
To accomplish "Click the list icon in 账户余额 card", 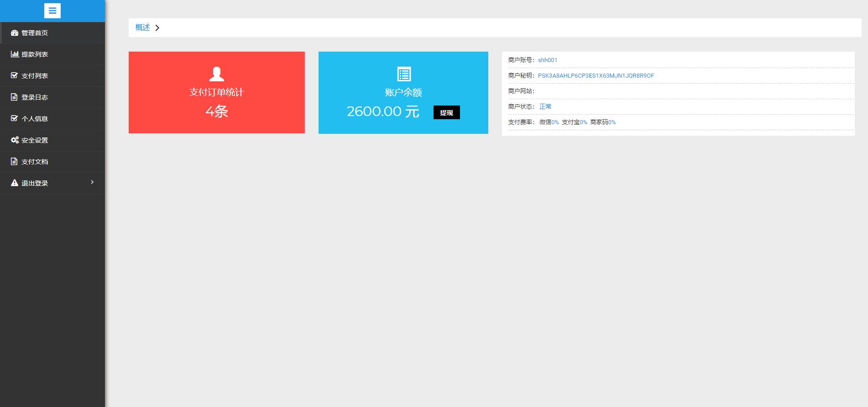I will pos(403,74).
